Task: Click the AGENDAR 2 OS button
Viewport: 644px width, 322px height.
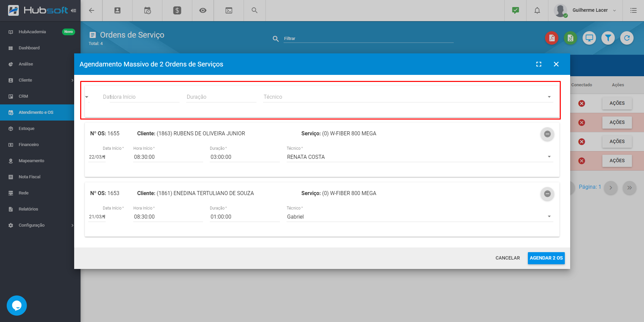Action: [546, 258]
